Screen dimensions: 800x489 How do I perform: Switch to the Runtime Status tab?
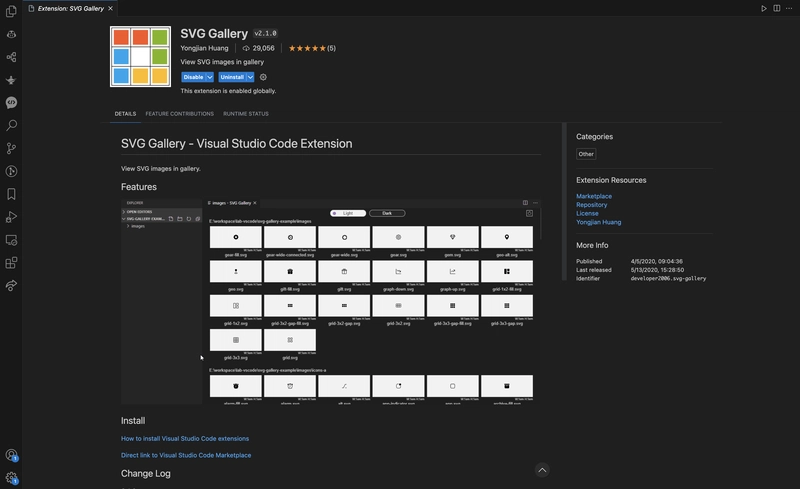point(246,114)
